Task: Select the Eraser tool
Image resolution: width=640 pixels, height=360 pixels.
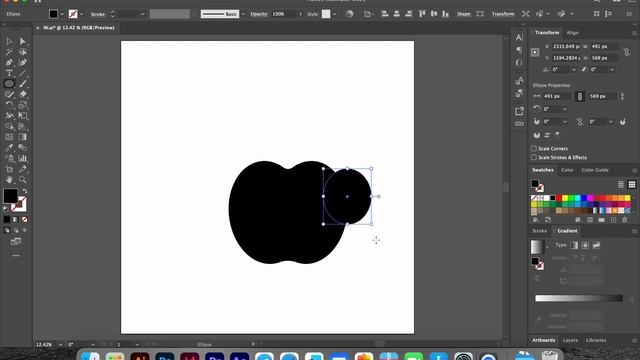Action: (x=23, y=94)
